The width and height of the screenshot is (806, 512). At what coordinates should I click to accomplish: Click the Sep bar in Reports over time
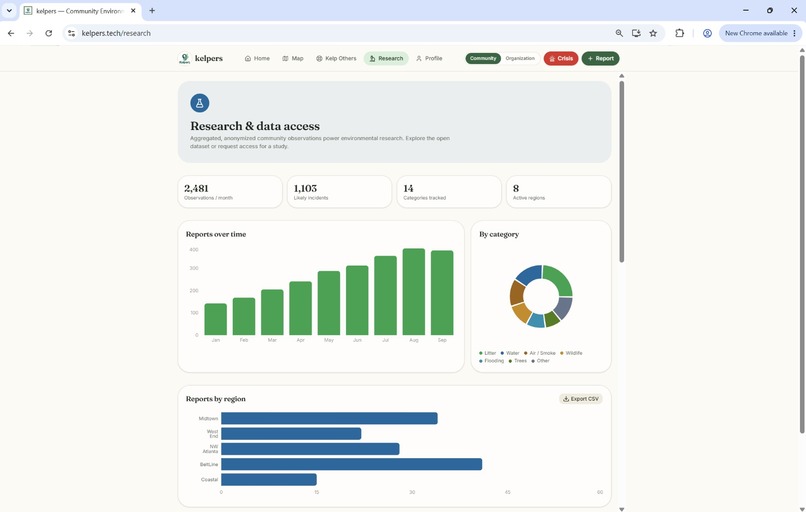click(442, 293)
